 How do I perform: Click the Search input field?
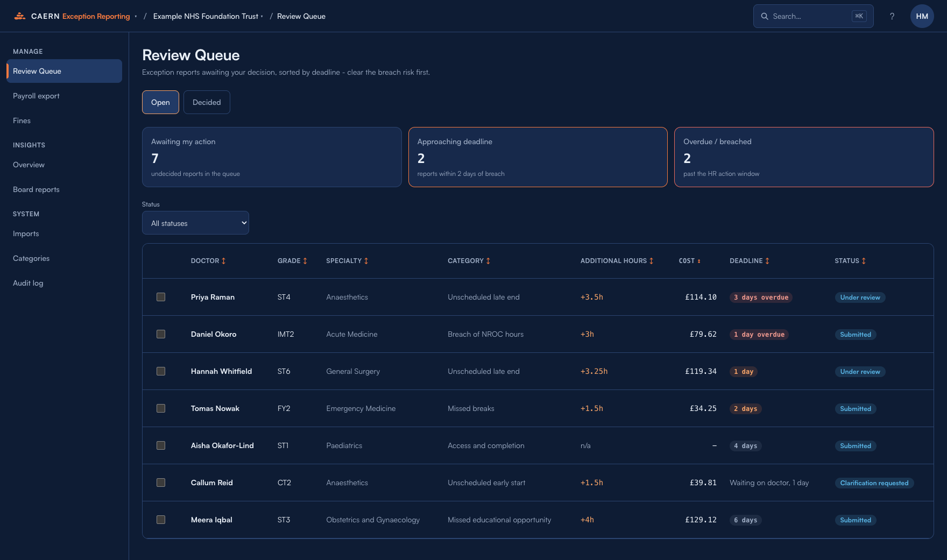tap(813, 16)
